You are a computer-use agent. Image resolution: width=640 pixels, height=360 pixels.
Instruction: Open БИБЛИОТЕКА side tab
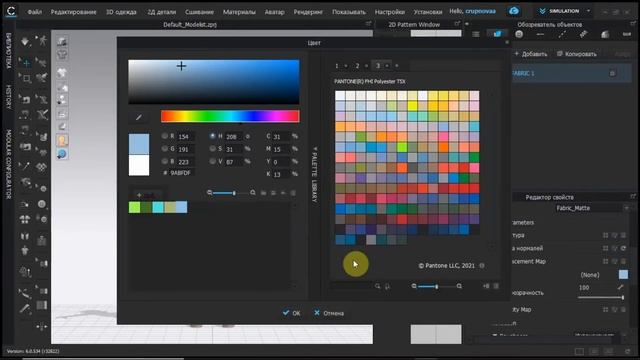tap(8, 51)
